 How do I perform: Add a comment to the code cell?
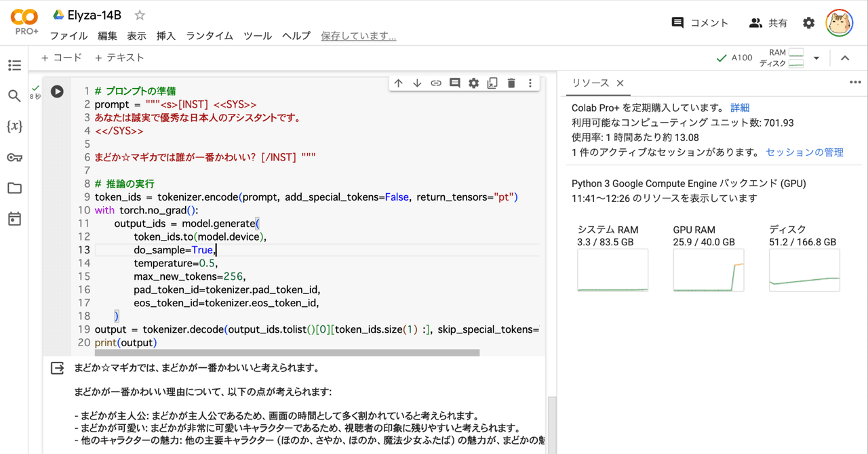(454, 83)
